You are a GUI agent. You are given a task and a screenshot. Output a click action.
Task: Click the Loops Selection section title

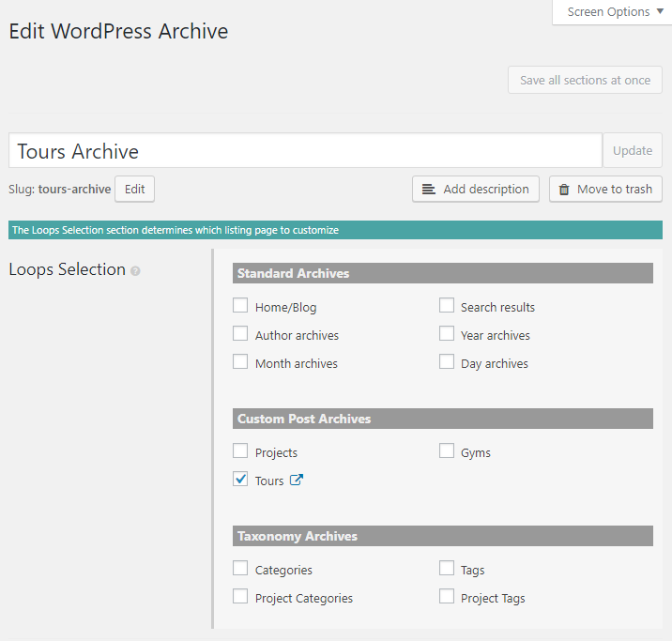(x=68, y=269)
